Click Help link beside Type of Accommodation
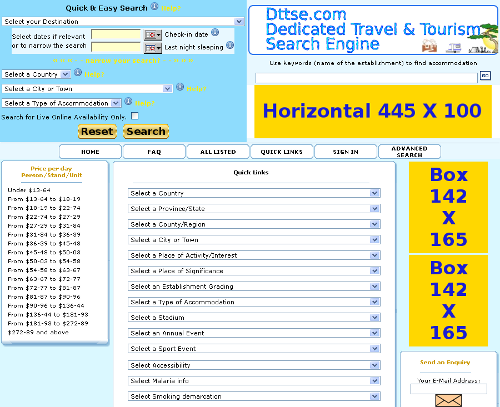 pyautogui.click(x=145, y=103)
